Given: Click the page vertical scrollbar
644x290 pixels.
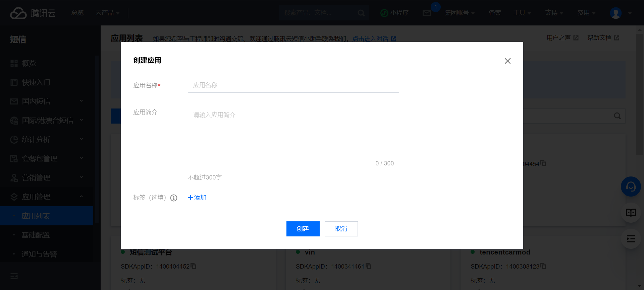Looking at the screenshot, I should click(640, 94).
